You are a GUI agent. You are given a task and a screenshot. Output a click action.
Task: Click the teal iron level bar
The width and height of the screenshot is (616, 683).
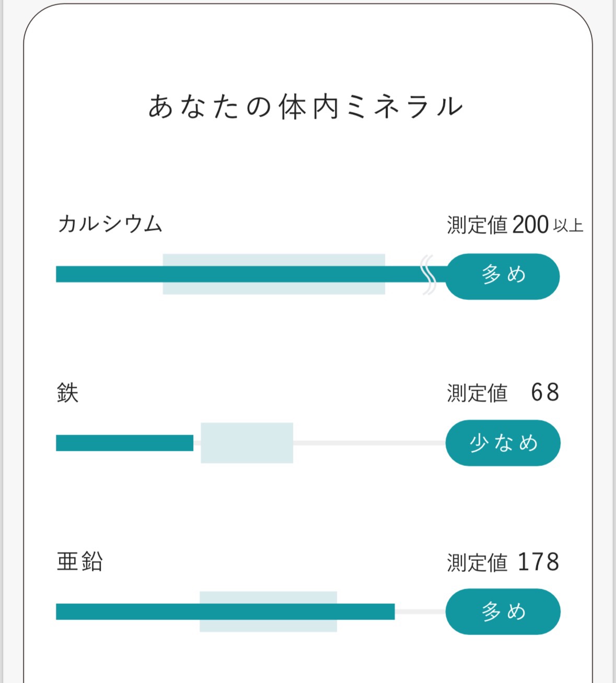pos(124,443)
